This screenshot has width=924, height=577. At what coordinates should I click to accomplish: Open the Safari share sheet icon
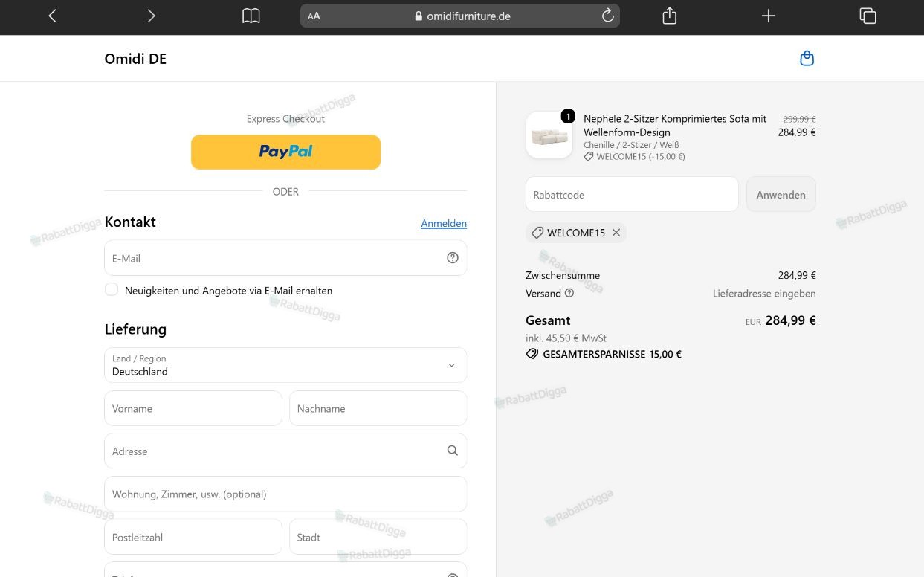tap(669, 16)
